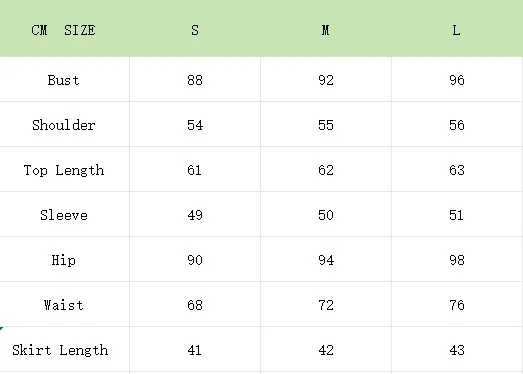Select the CM SIZE header cell
The height and width of the screenshot is (374, 523).
(x=64, y=28)
